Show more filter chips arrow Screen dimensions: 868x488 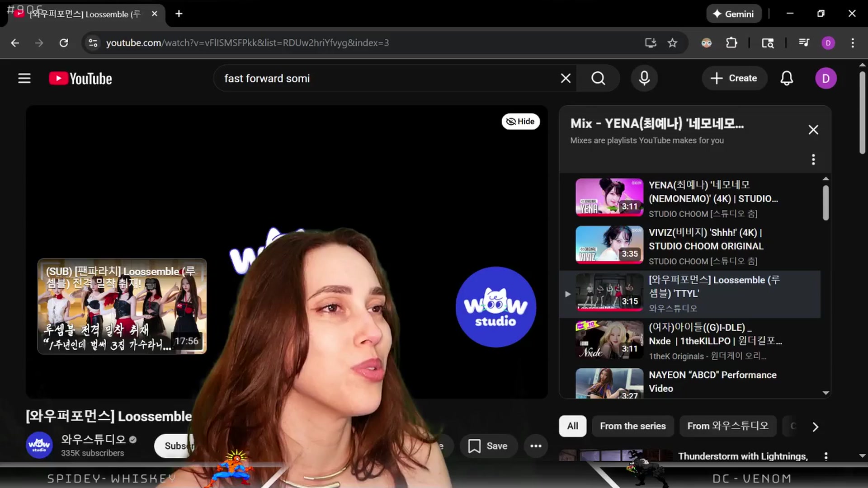pyautogui.click(x=815, y=427)
